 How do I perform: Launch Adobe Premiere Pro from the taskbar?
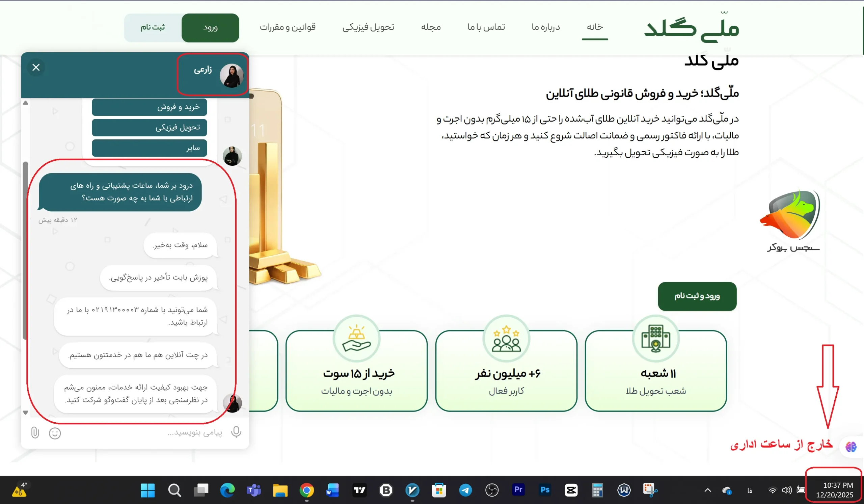coord(518,490)
